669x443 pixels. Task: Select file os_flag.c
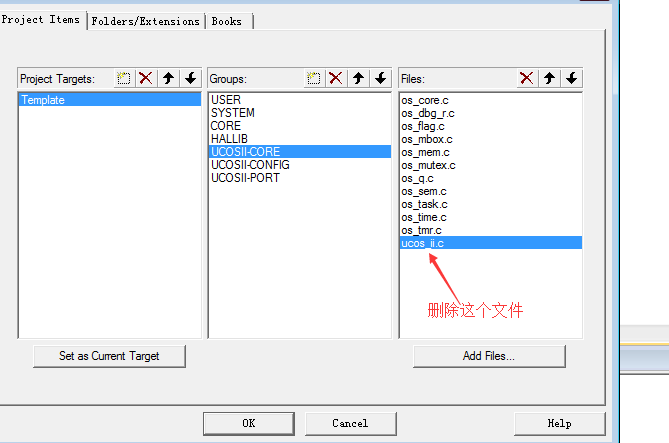(x=491, y=126)
